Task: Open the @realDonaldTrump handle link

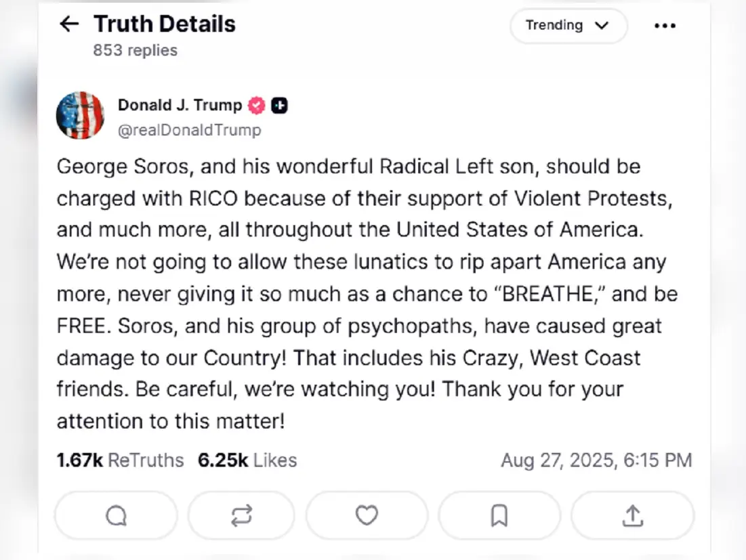Action: click(x=189, y=130)
